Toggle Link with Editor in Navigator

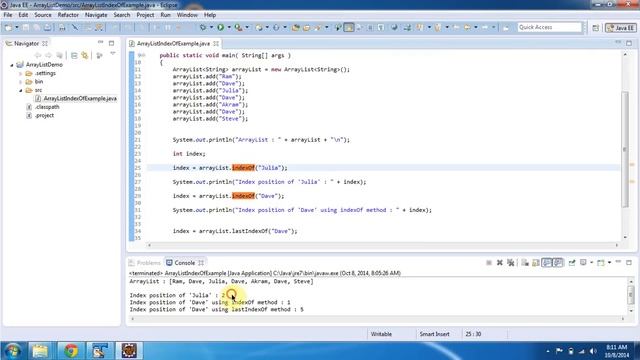(85, 55)
